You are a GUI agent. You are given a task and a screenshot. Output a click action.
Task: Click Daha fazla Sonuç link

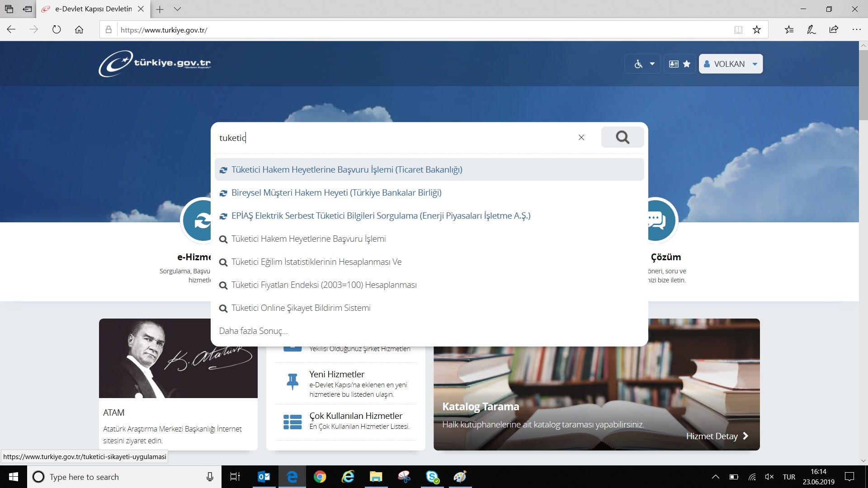click(253, 331)
